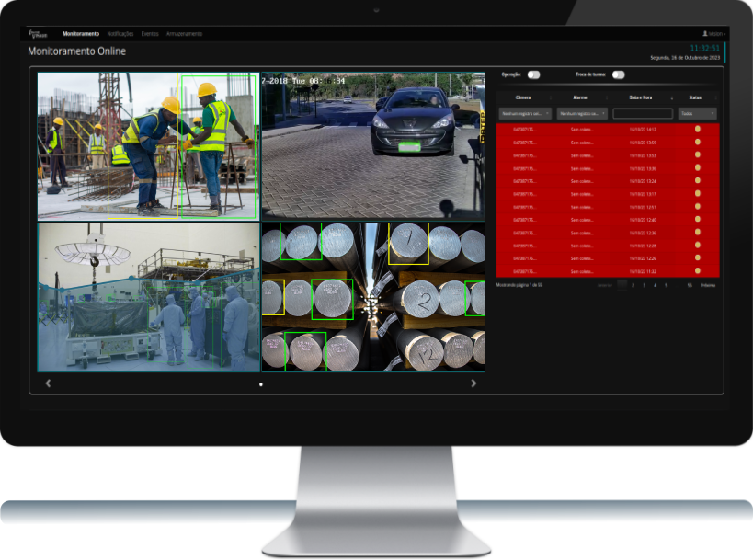
Task: Open the Câmera filter dropdown
Action: [x=525, y=113]
